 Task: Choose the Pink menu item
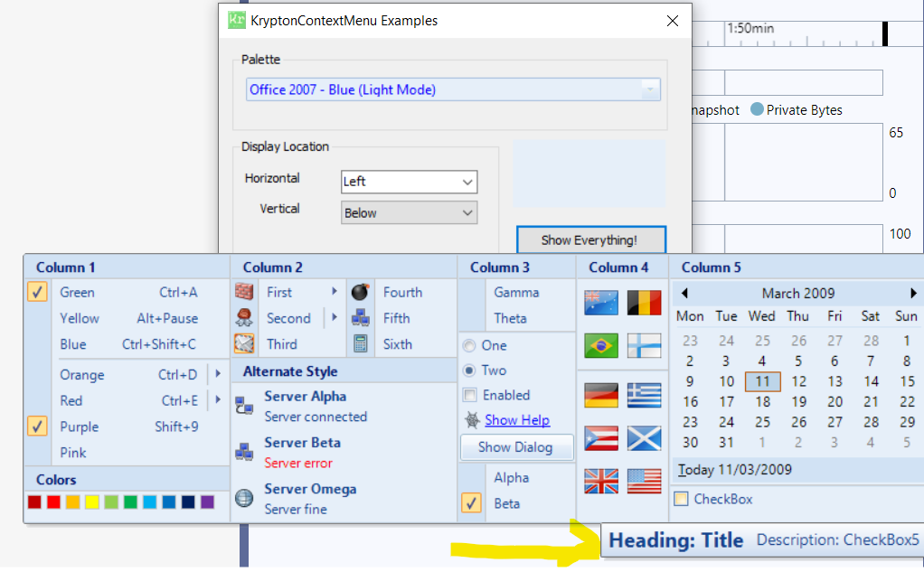[127, 453]
